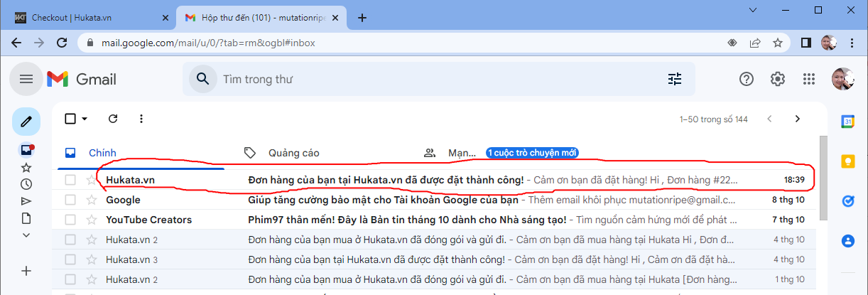Screen dimensions: 868x295
Task: Star the Hukata.vn 3 email
Action: click(x=91, y=259)
